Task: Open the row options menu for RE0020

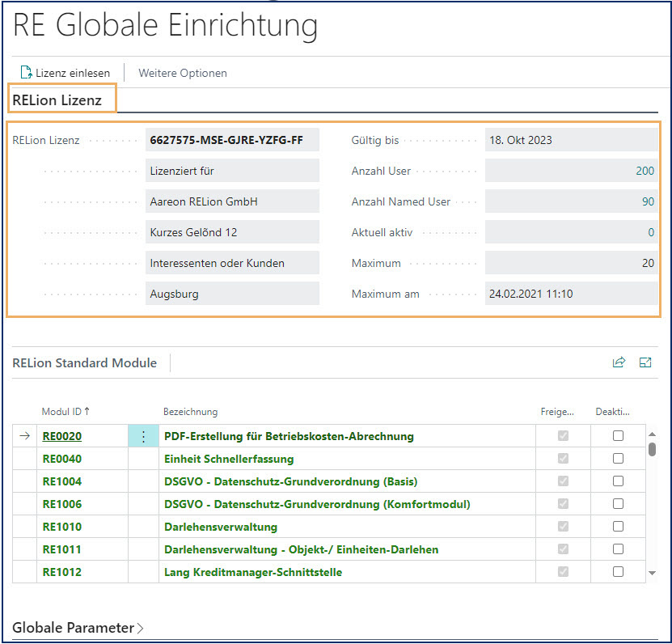Action: click(143, 435)
